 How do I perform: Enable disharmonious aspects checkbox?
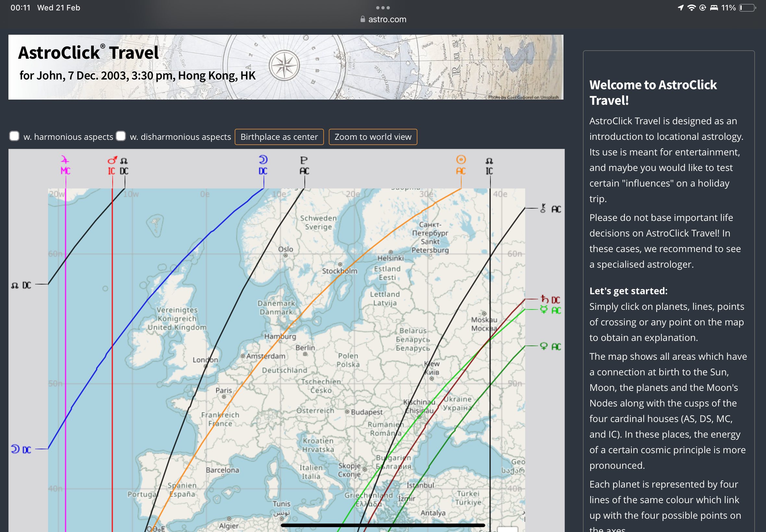[121, 136]
